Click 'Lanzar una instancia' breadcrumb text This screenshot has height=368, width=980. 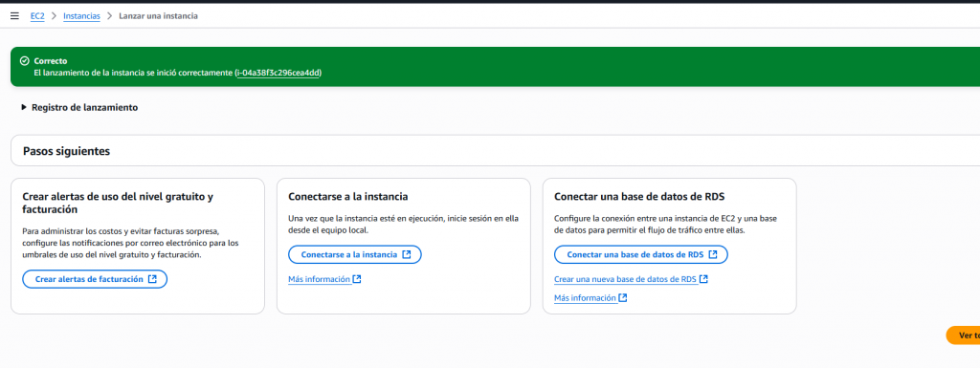(159, 16)
